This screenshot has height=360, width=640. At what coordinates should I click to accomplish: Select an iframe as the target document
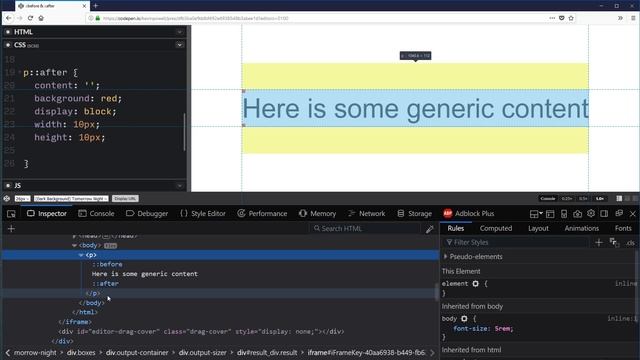pyautogui.click(x=536, y=213)
